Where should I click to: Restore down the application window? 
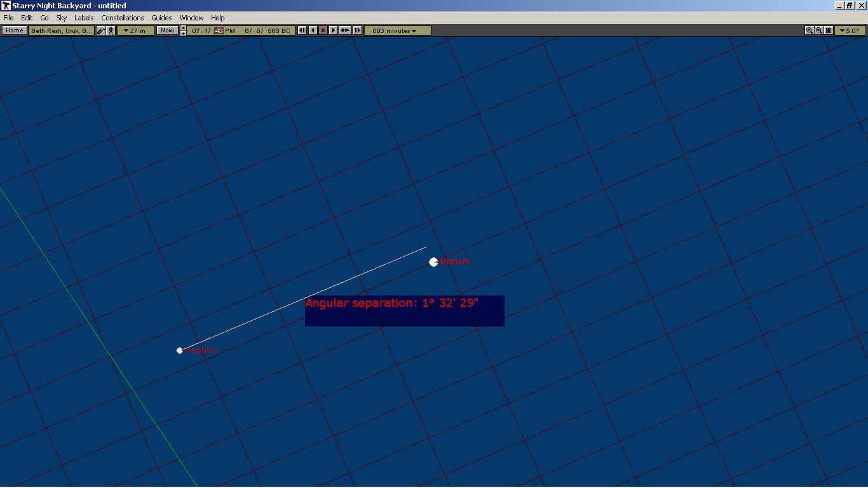pos(850,6)
